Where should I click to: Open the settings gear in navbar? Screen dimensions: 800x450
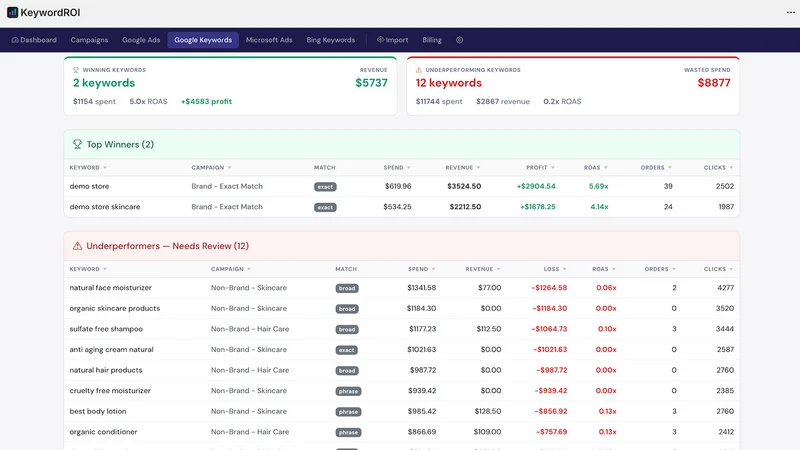(459, 40)
